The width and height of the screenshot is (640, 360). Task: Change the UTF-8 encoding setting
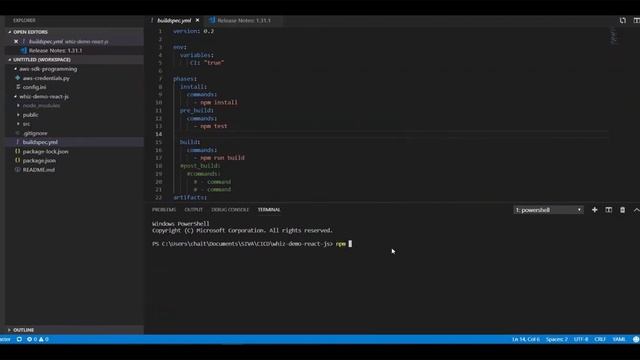click(581, 339)
